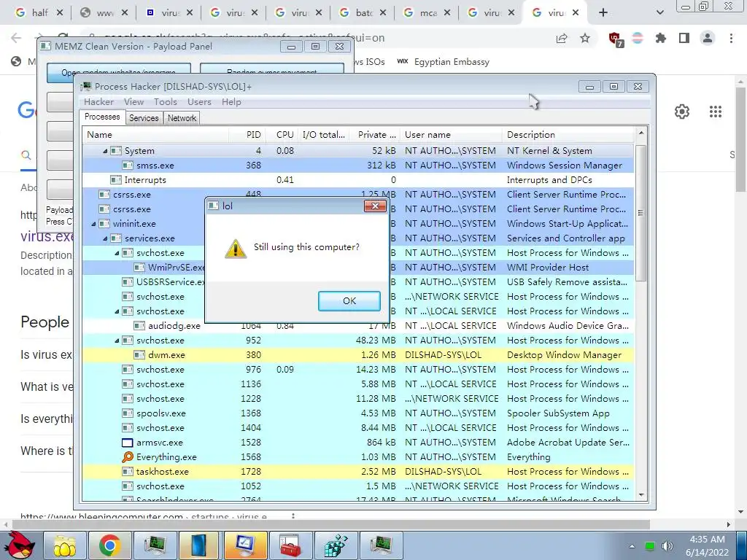This screenshot has height=560, width=747.
Task: Click the Chrome back arrow
Action: coord(16,38)
